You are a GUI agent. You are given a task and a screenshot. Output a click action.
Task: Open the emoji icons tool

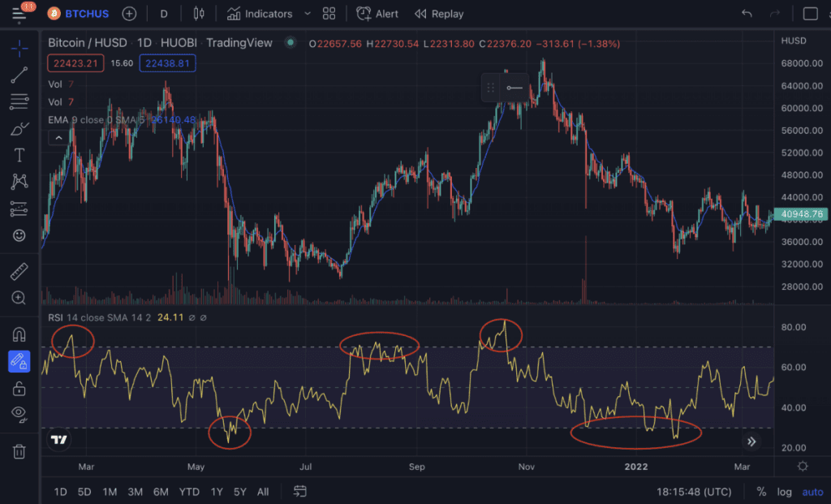tap(19, 235)
